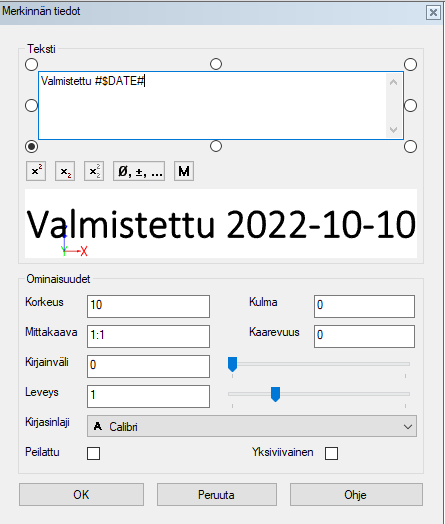Click the Kaarevuus input field
445x524 pixels.
(x=364, y=336)
